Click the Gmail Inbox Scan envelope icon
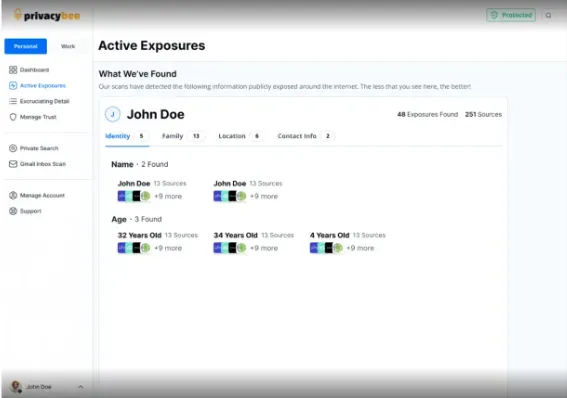Image resolution: width=567 pixels, height=398 pixels. tap(13, 164)
